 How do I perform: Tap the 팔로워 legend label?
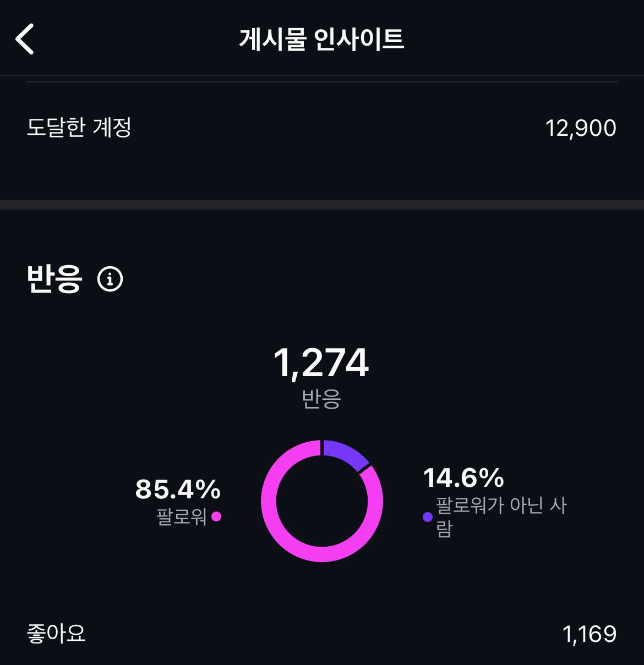click(182, 516)
